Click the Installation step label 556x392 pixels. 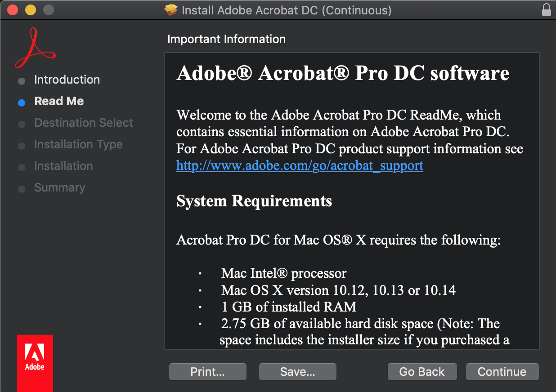coord(63,166)
